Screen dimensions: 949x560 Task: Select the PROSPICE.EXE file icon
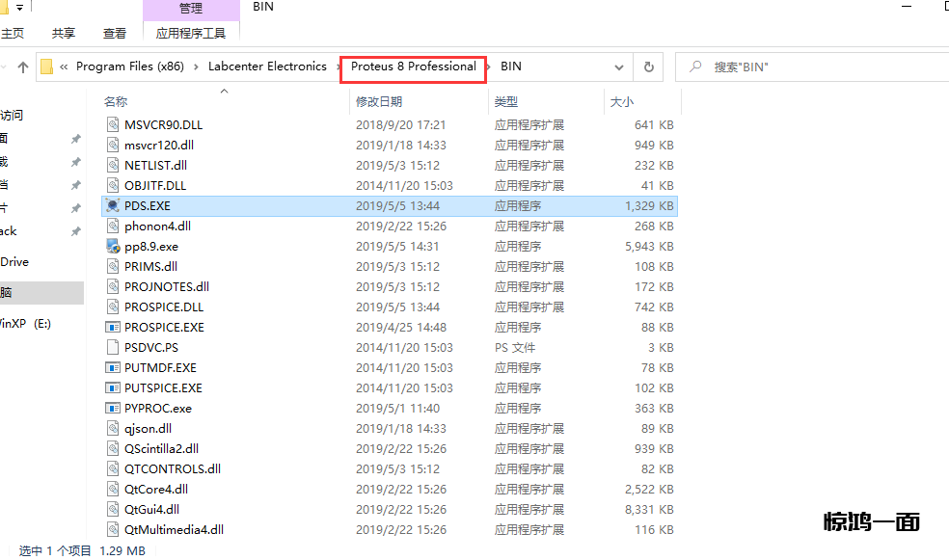pos(113,328)
